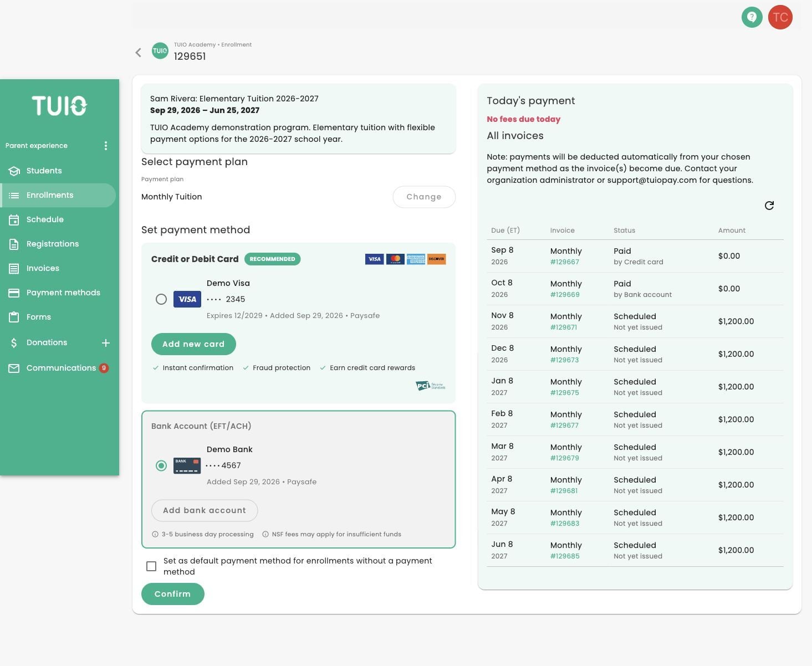The image size is (812, 666).
Task: Click the Add bank account button
Action: tap(205, 510)
